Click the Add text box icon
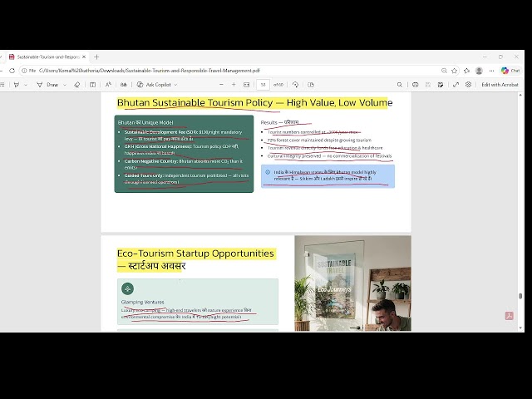Viewport: 532px width, 399px height. [x=92, y=85]
